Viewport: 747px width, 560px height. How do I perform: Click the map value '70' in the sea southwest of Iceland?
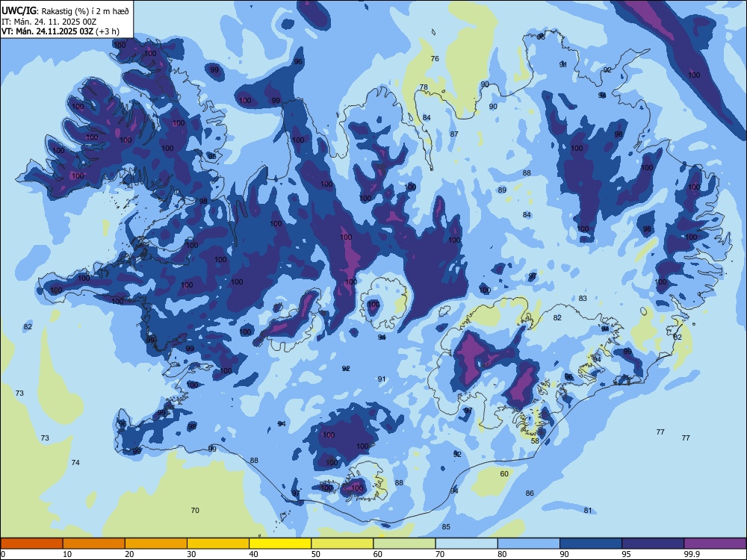(195, 511)
